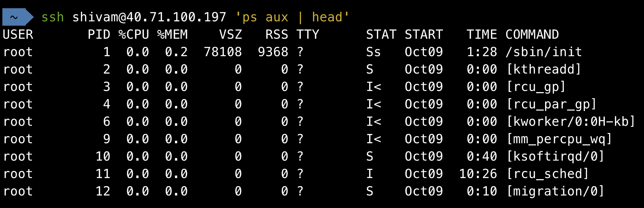644x208 pixels.
Task: Click the COMMAND column header
Action: click(x=532, y=35)
